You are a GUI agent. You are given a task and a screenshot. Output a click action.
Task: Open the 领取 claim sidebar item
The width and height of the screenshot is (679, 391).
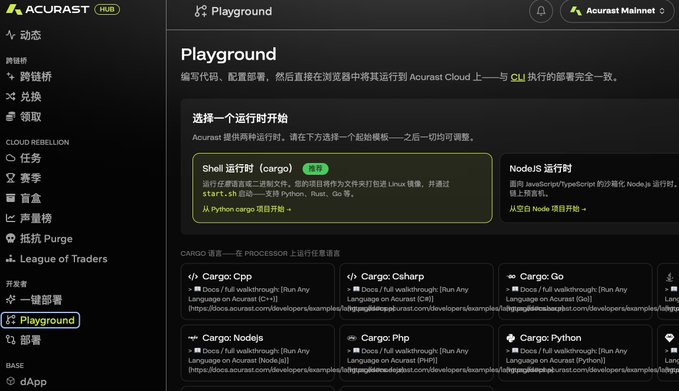pos(24,116)
